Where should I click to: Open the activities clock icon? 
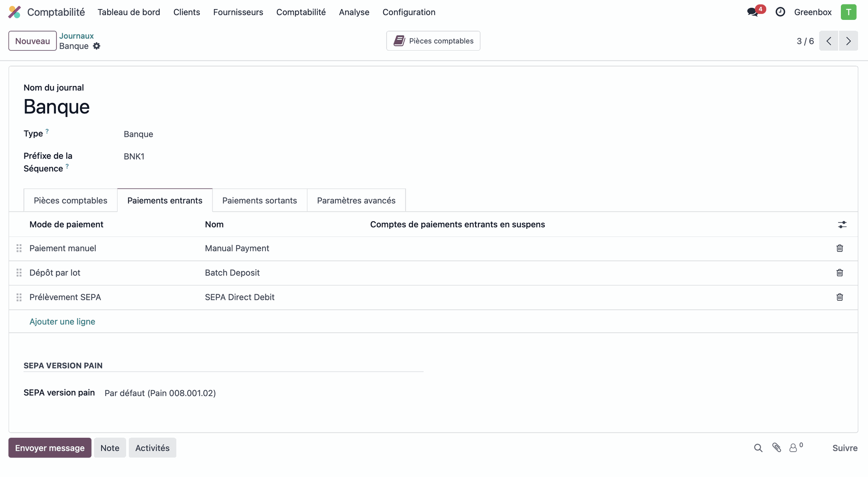tap(780, 12)
